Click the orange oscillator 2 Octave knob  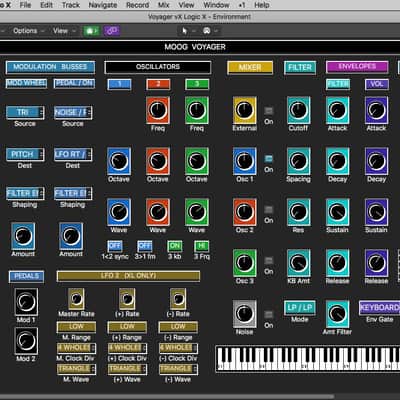(158, 161)
